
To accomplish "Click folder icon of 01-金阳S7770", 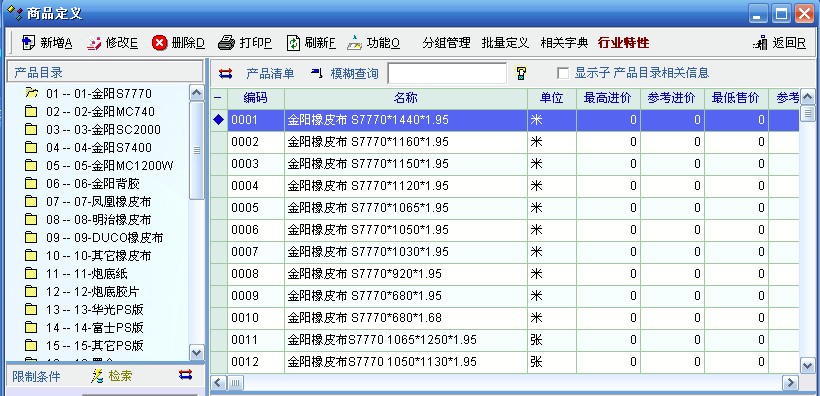I will tap(32, 93).
